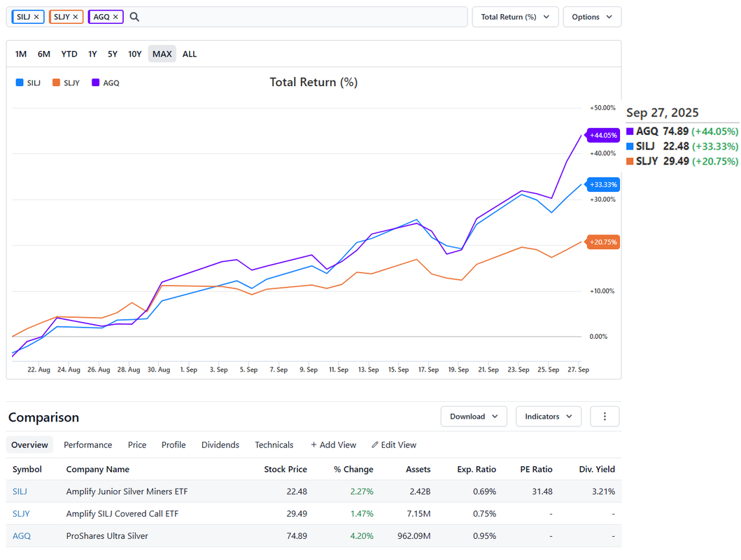
Task: Toggle SLJY series in chart legend
Action: [66, 83]
